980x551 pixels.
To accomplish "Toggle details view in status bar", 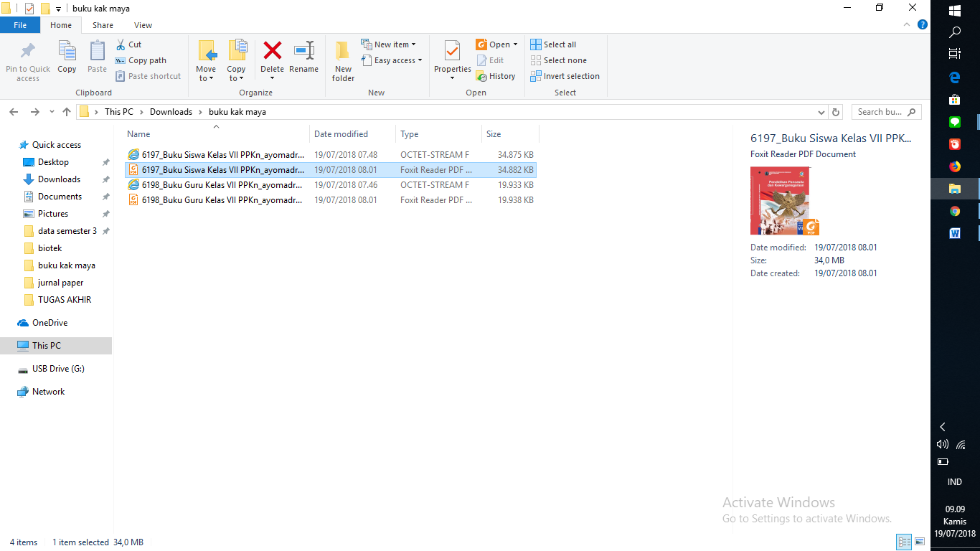I will coord(904,542).
